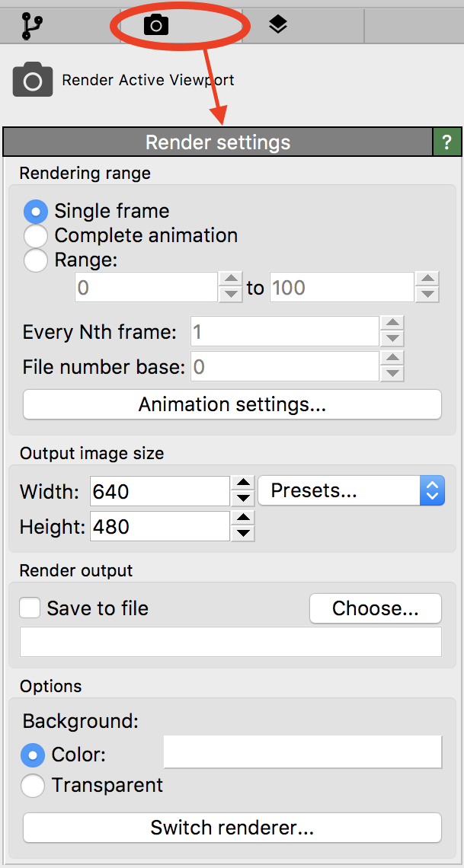Choose the Range radio button

[36, 260]
